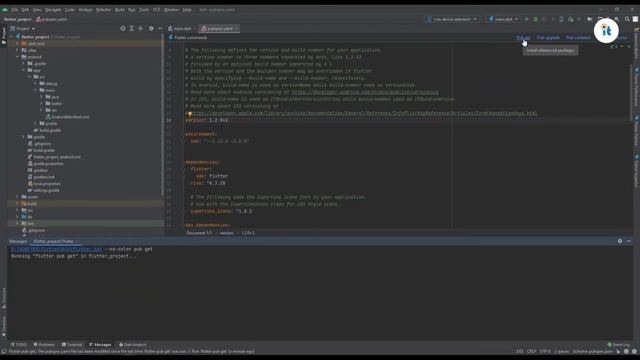The width and height of the screenshot is (640, 360).
Task: Open the Problems tool window
Action: click(44, 344)
